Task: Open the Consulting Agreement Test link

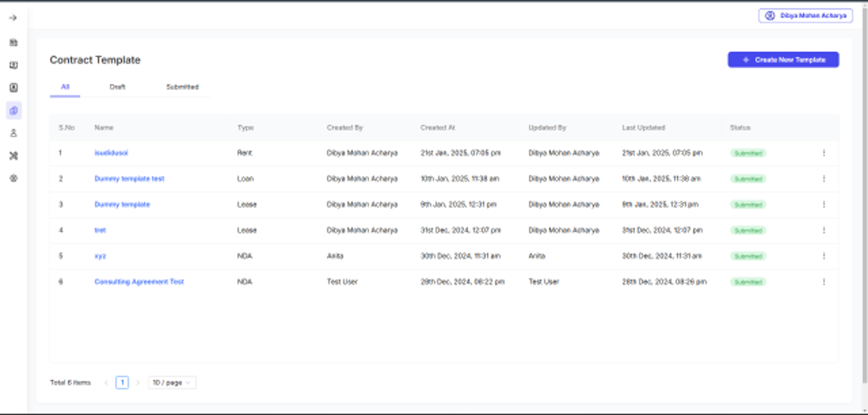Action: point(139,282)
